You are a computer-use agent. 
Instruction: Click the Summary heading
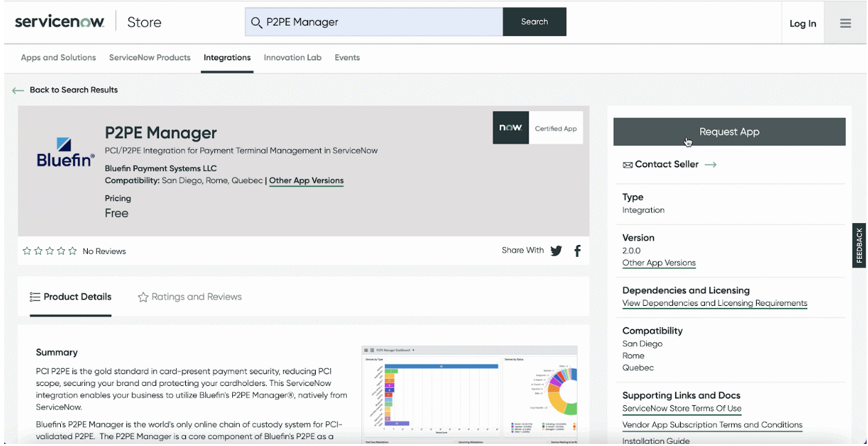point(57,352)
